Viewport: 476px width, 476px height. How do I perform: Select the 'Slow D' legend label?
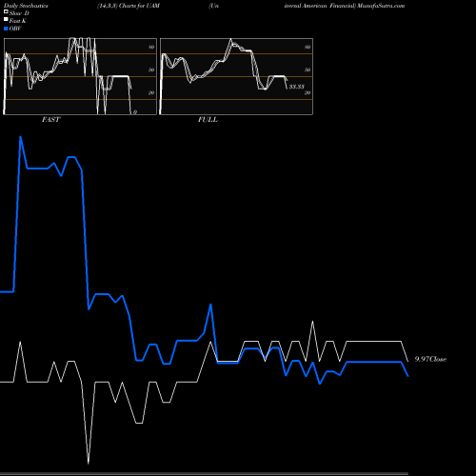click(19, 13)
